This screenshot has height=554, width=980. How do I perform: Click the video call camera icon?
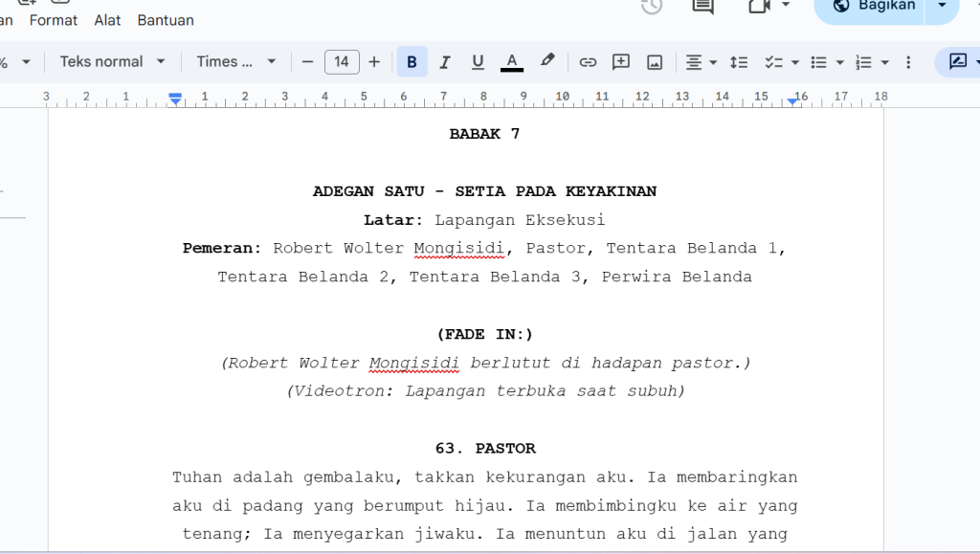760,6
